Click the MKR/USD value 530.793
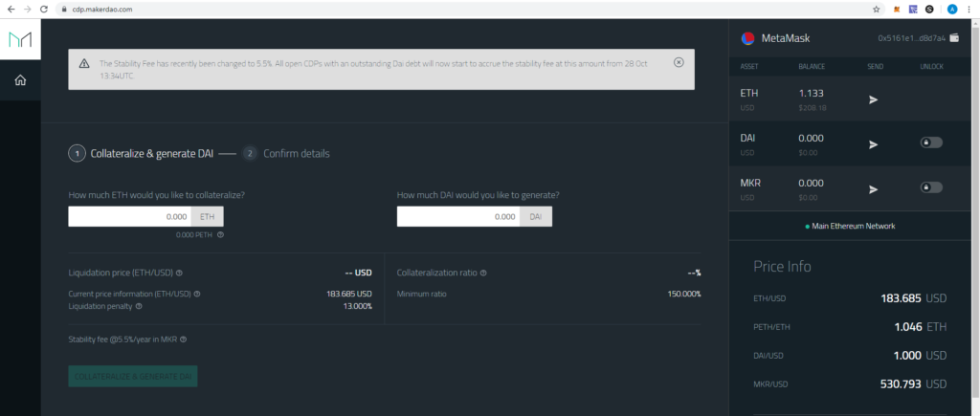Viewport: 980px width, 416px height. click(x=901, y=384)
